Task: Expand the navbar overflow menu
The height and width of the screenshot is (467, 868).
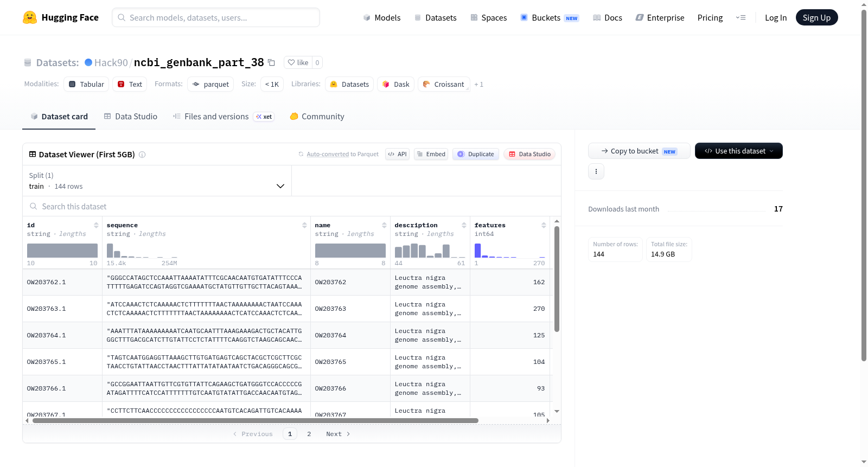Action: coord(741,18)
